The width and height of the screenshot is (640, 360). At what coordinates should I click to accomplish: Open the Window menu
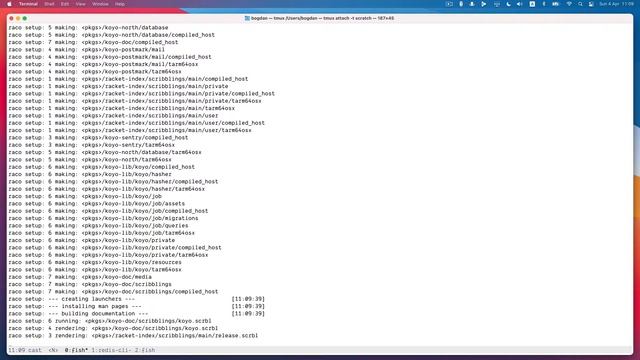100,4
